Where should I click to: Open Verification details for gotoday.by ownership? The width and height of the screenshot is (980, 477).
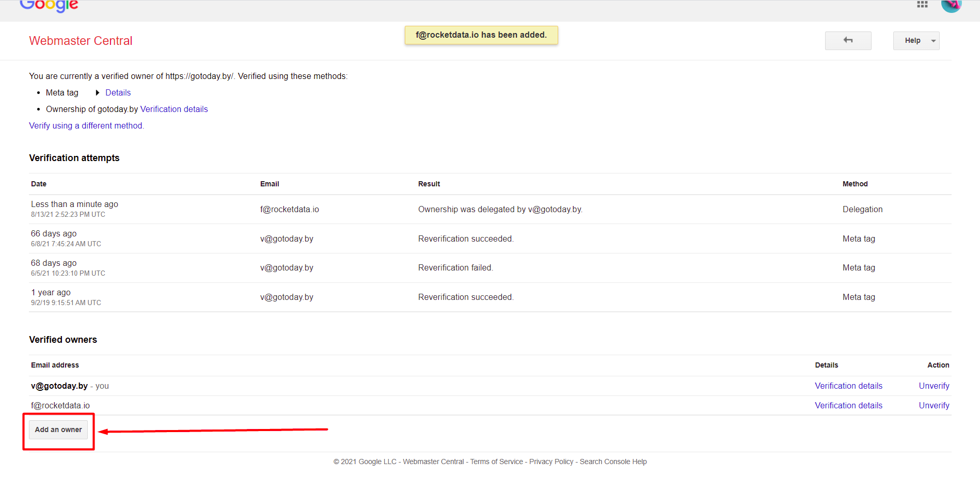[174, 109]
